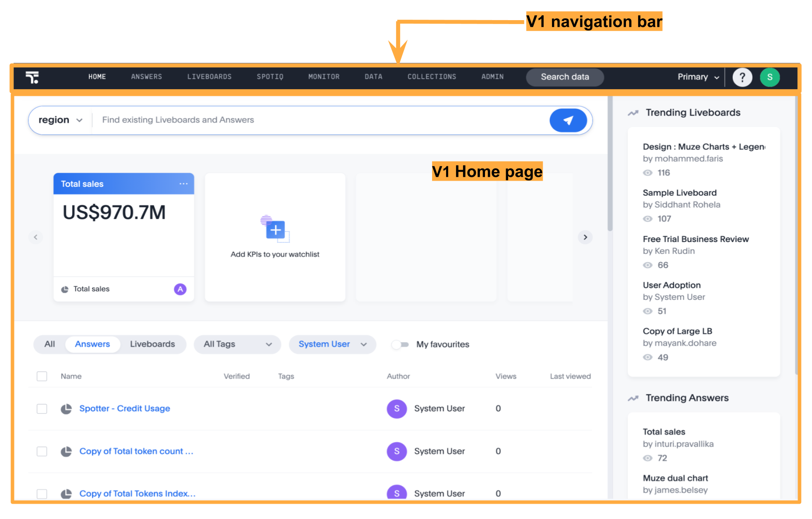Image resolution: width=812 pixels, height=519 pixels.
Task: Click the Search data button
Action: pyautogui.click(x=565, y=77)
